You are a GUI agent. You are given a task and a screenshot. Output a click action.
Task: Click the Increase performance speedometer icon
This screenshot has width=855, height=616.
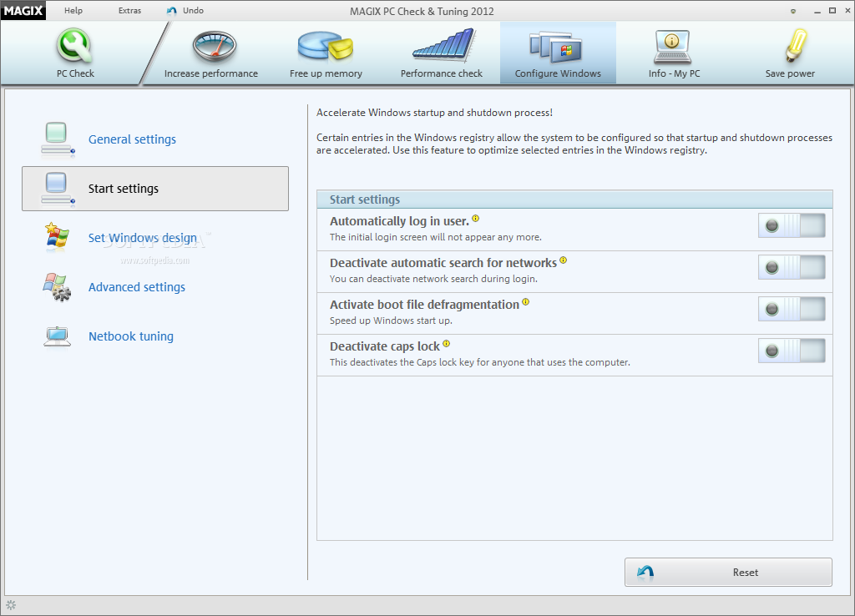[215, 47]
